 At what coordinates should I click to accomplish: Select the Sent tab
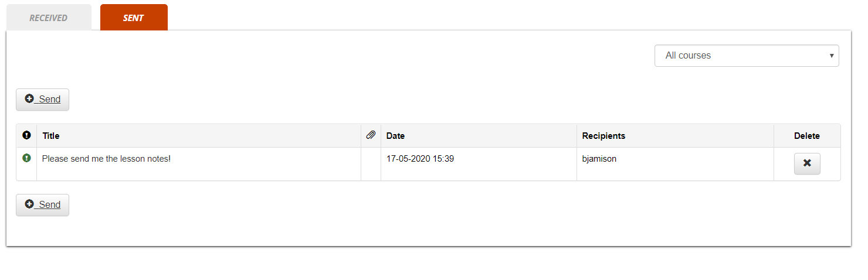coord(134,18)
